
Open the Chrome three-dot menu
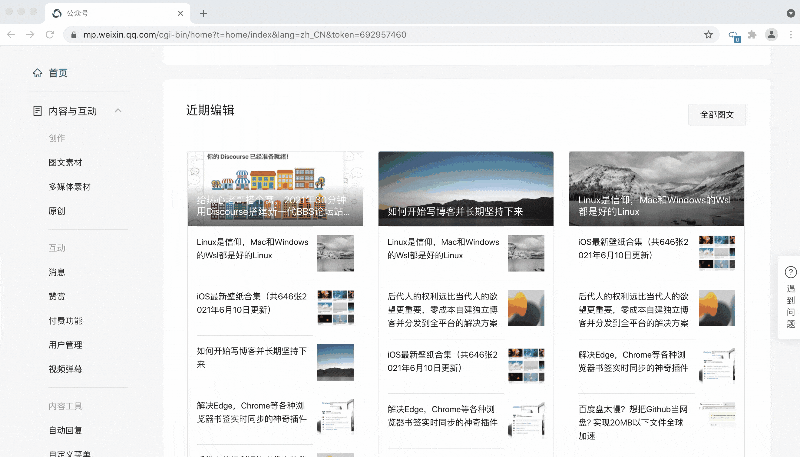(789, 34)
